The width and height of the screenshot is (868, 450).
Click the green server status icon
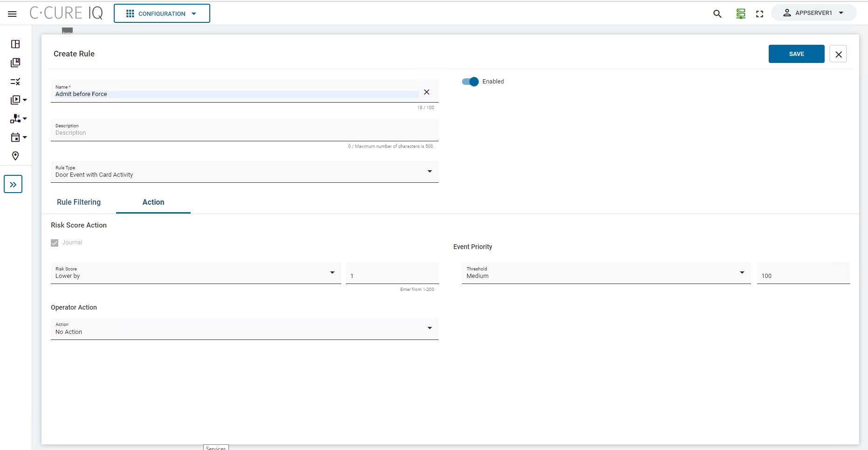pos(740,14)
